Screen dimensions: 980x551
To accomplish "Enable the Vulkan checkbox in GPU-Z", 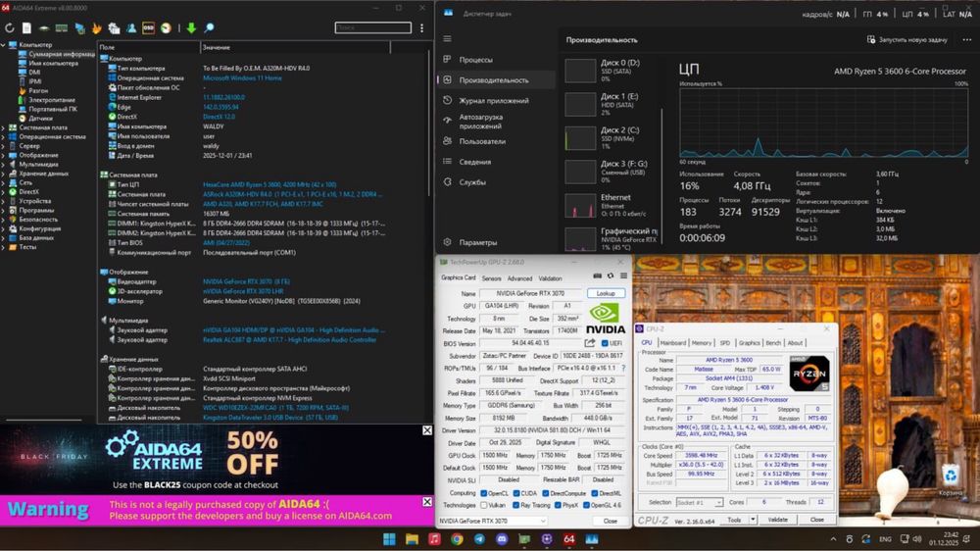I will pos(484,505).
